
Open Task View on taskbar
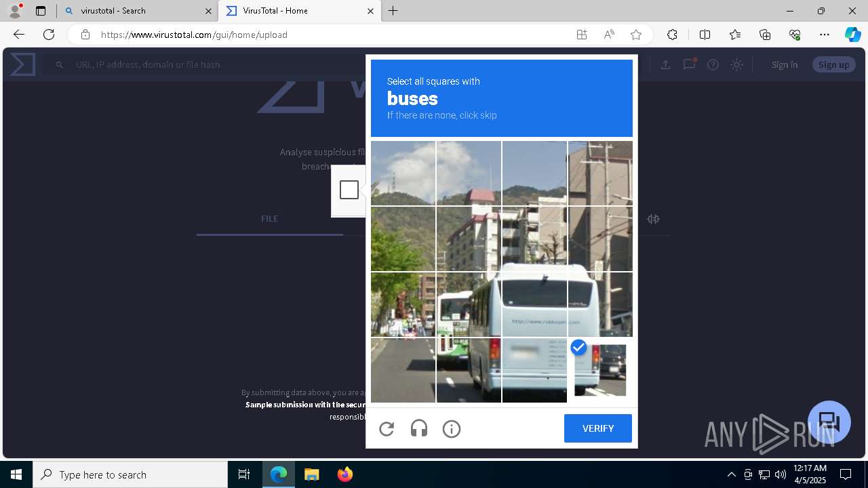(x=244, y=474)
